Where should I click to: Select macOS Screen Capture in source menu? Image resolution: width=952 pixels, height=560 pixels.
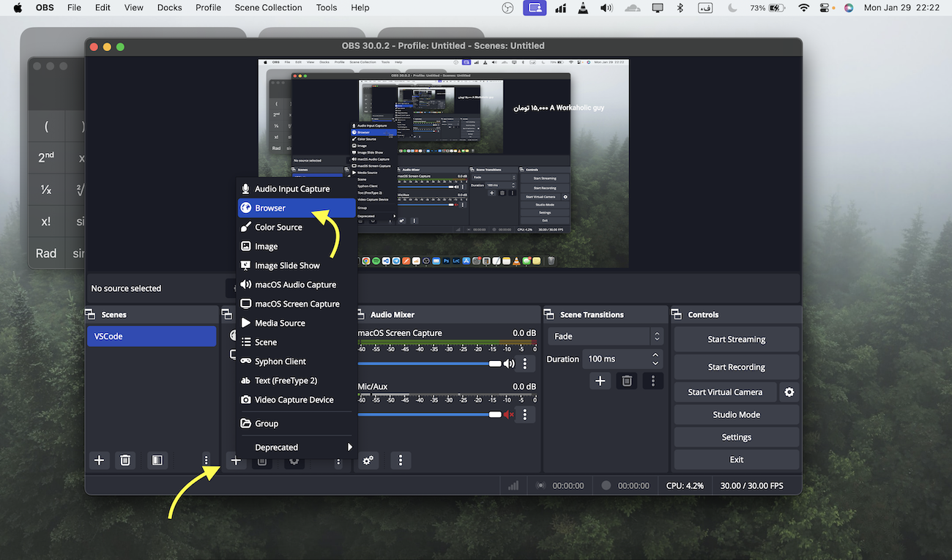click(x=297, y=304)
